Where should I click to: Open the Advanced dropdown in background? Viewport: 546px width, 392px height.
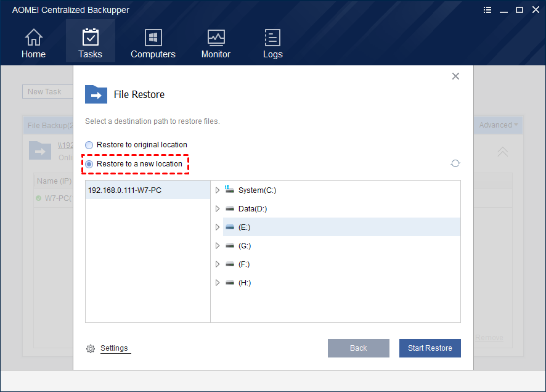[x=499, y=125]
